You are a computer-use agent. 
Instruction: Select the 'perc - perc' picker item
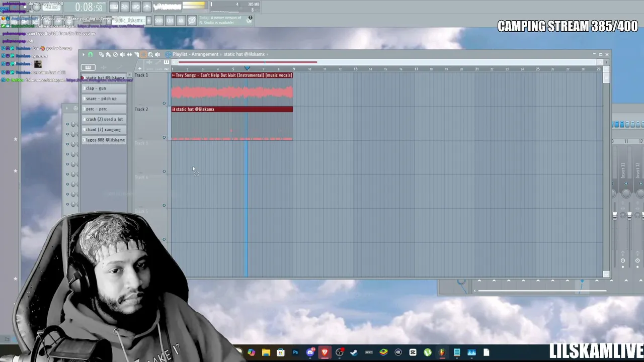click(104, 109)
